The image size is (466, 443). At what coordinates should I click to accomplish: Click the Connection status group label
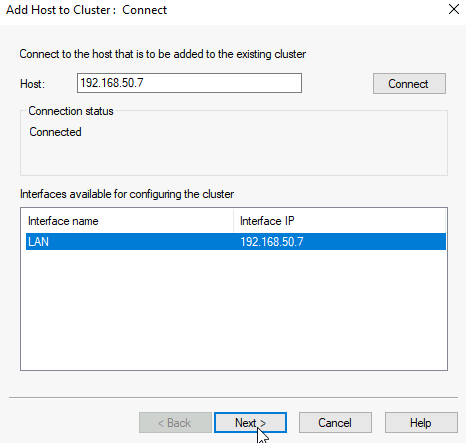(71, 111)
